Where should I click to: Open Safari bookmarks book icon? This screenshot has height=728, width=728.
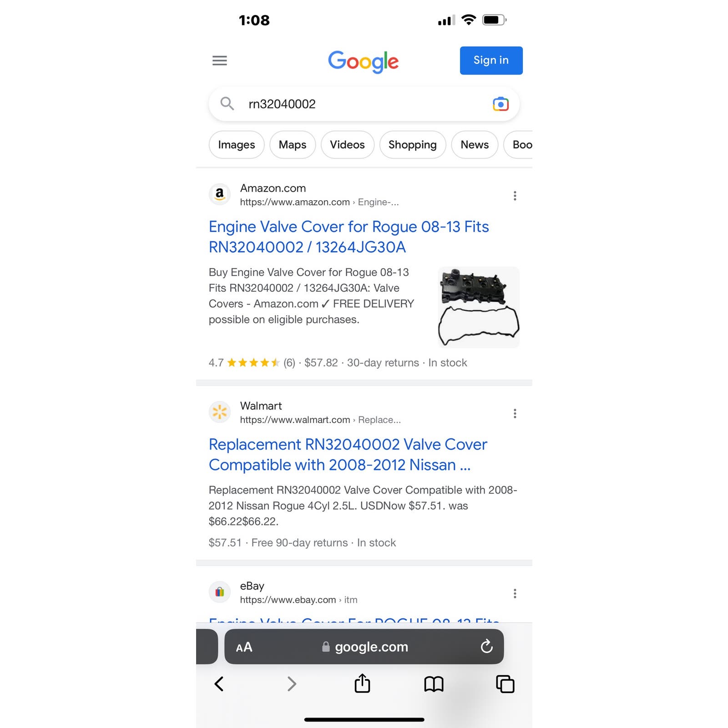434,684
